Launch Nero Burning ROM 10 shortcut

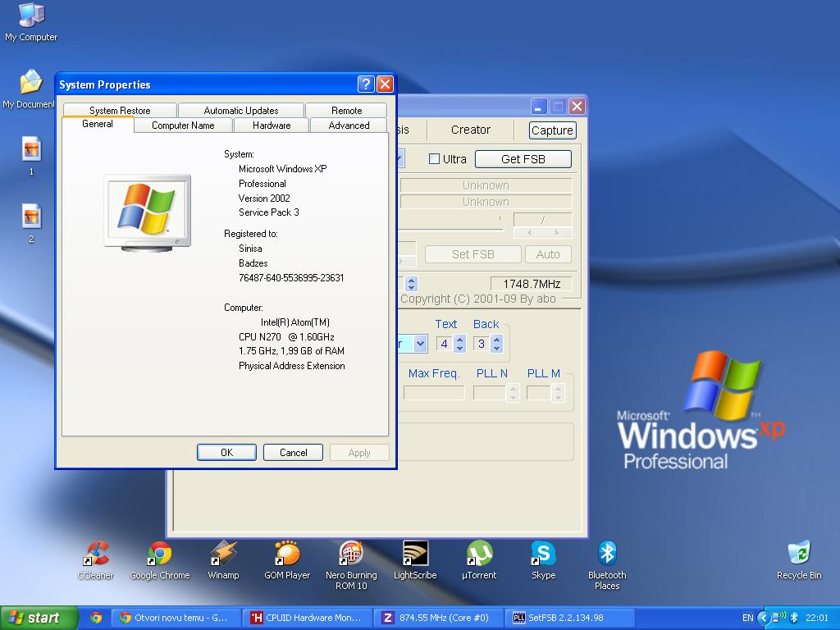pos(351,566)
